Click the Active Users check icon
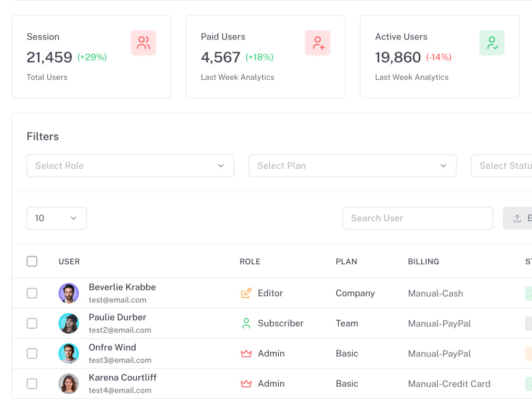The image size is (532, 399). coord(492,43)
